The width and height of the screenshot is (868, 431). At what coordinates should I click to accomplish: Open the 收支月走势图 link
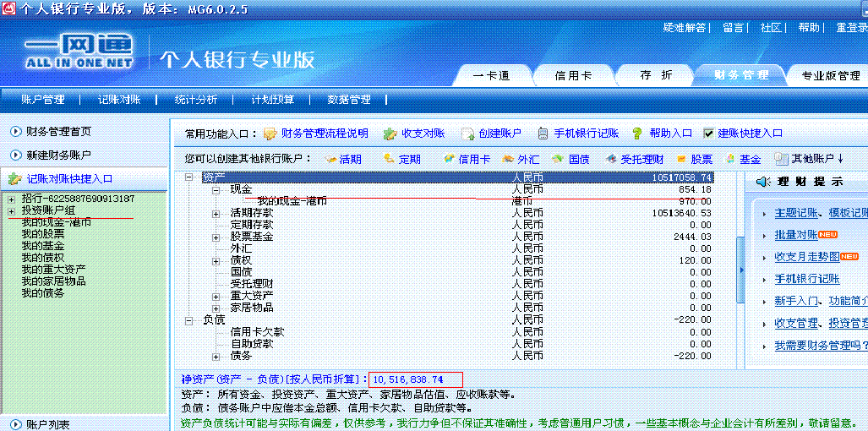pyautogui.click(x=806, y=257)
